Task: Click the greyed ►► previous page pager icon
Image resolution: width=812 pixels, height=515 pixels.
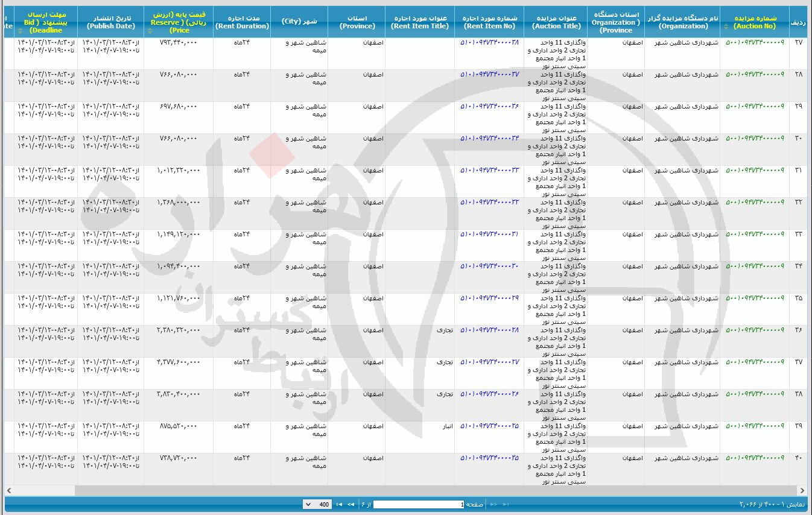Action: (x=493, y=504)
